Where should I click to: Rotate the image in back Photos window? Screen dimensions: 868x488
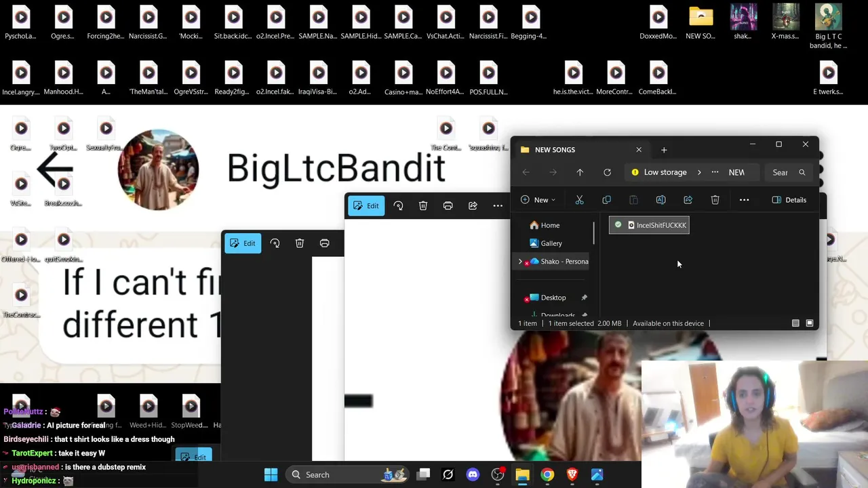pyautogui.click(x=275, y=243)
